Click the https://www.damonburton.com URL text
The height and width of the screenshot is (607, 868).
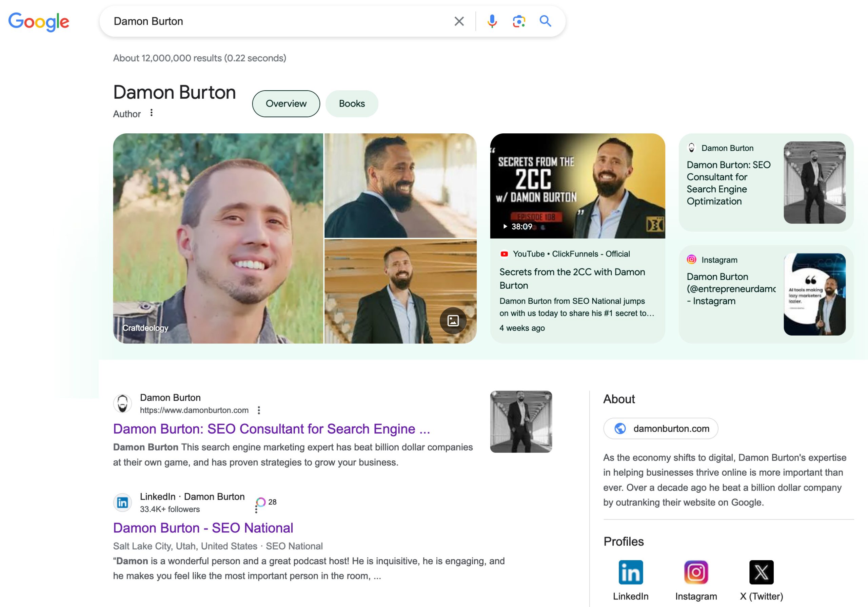click(x=194, y=410)
